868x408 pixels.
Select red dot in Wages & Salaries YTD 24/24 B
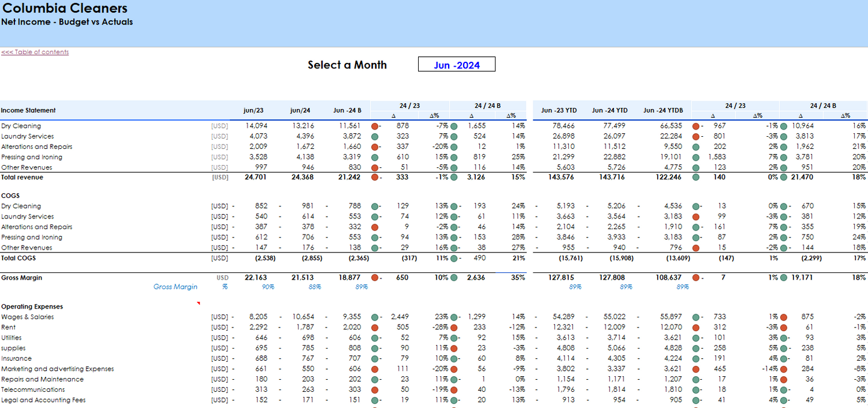[x=783, y=317]
